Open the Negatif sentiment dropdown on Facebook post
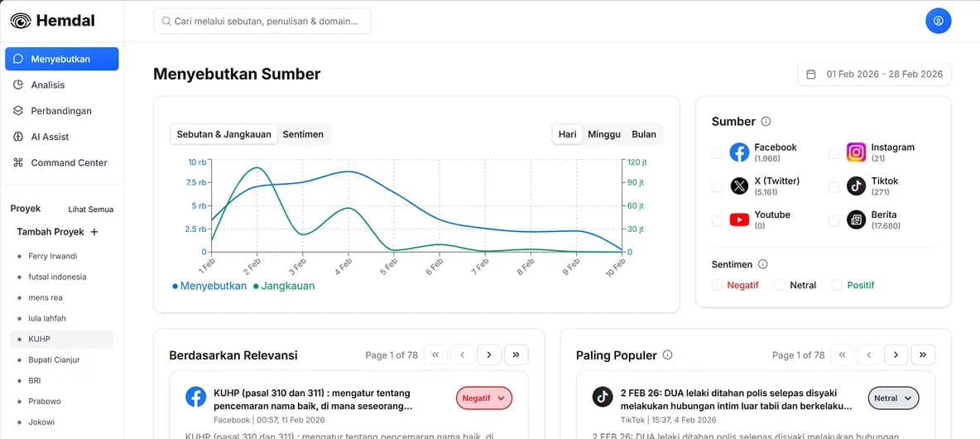 point(484,398)
